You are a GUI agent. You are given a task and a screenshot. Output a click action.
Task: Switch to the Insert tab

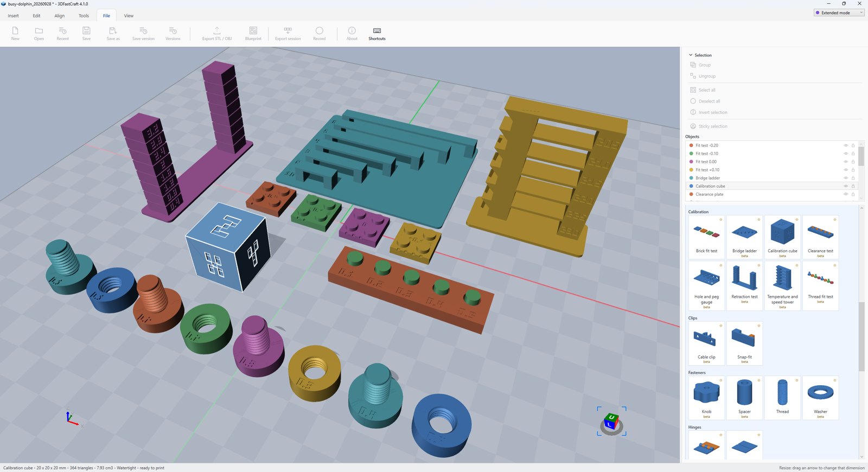[13, 16]
